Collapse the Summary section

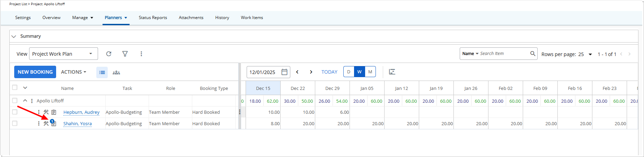(14, 36)
